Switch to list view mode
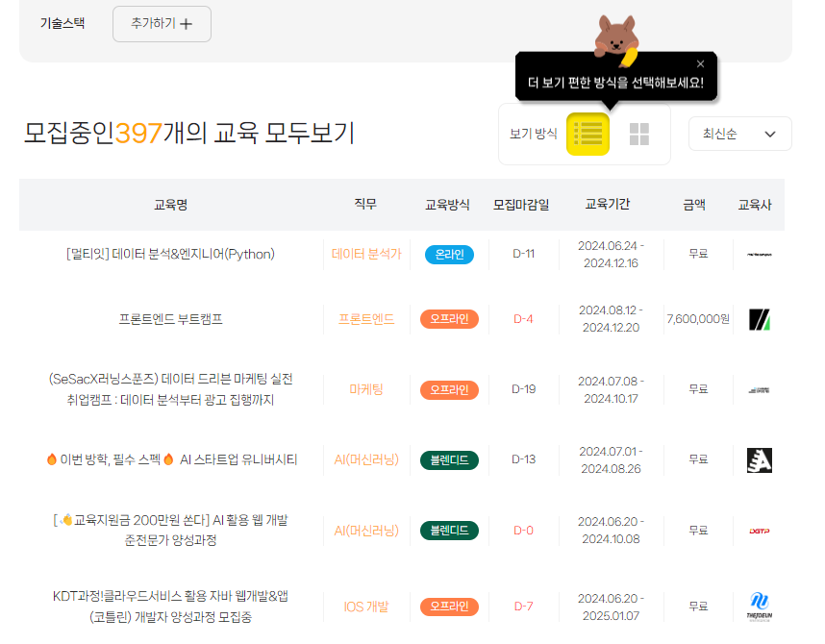 (587, 135)
